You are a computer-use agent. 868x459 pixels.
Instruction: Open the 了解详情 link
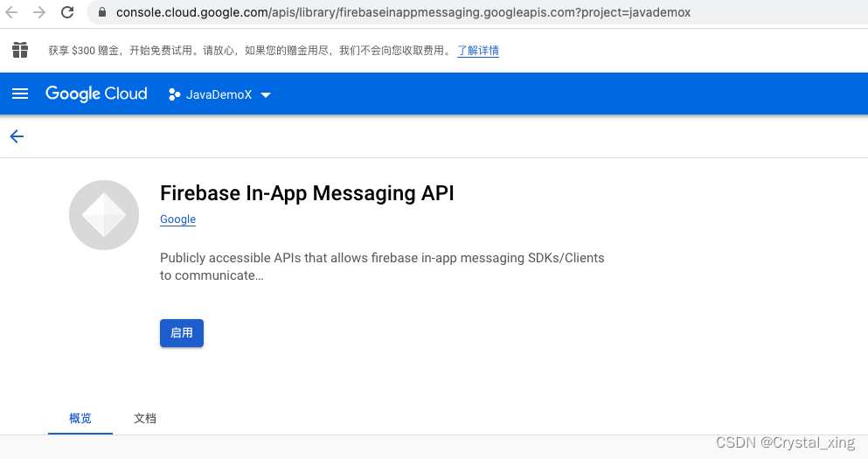click(478, 51)
